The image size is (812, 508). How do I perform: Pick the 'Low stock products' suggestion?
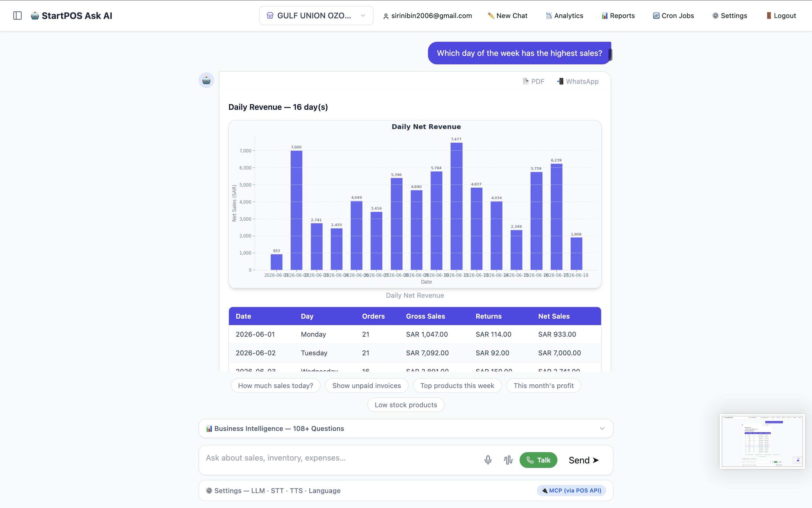pos(406,404)
